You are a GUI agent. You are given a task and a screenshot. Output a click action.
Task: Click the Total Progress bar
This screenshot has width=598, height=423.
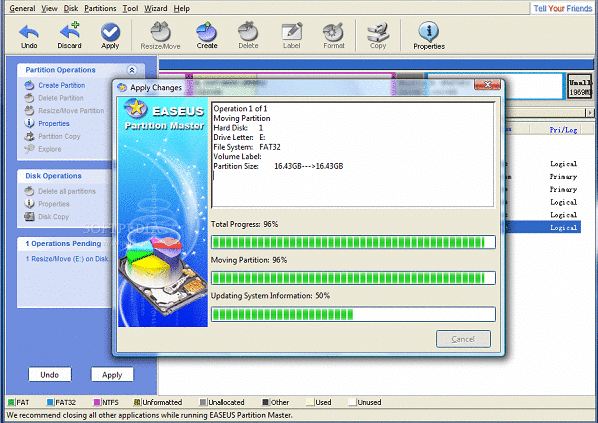[353, 242]
